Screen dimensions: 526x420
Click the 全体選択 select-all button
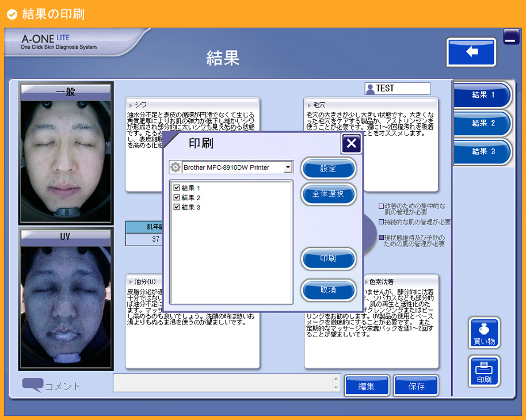328,194
